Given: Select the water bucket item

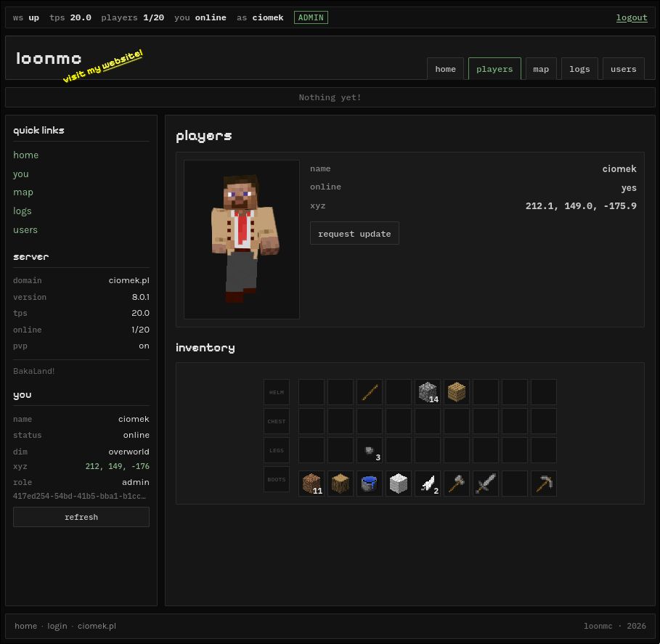Looking at the screenshot, I should tap(370, 484).
